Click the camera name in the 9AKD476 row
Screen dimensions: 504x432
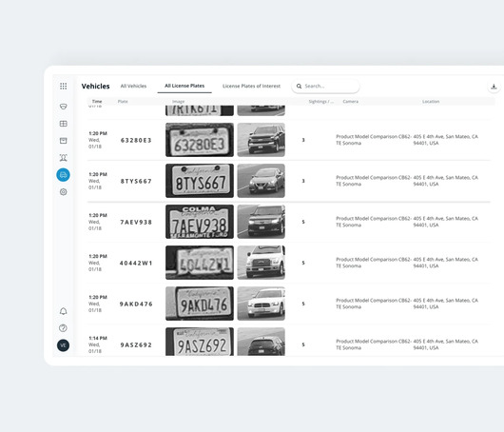[x=374, y=304]
